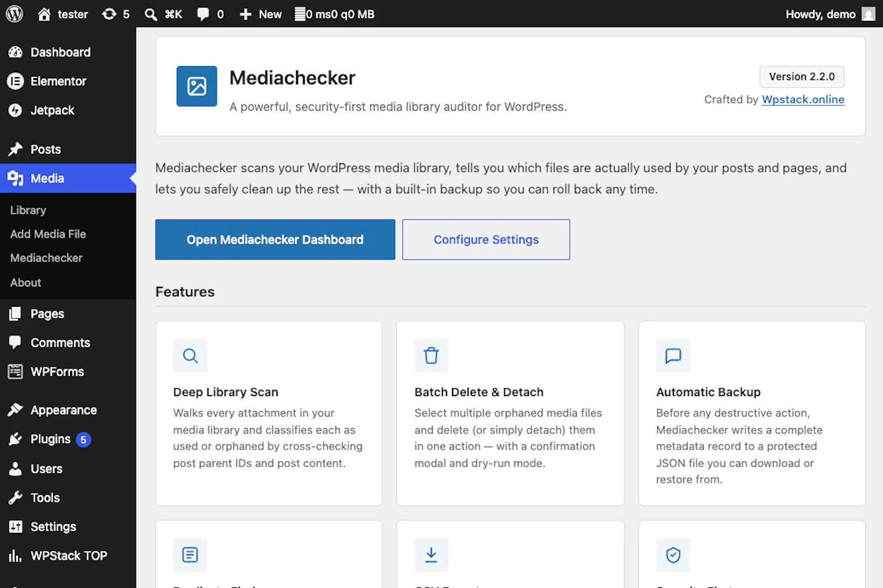Open the query monitor stats item

coord(334,14)
